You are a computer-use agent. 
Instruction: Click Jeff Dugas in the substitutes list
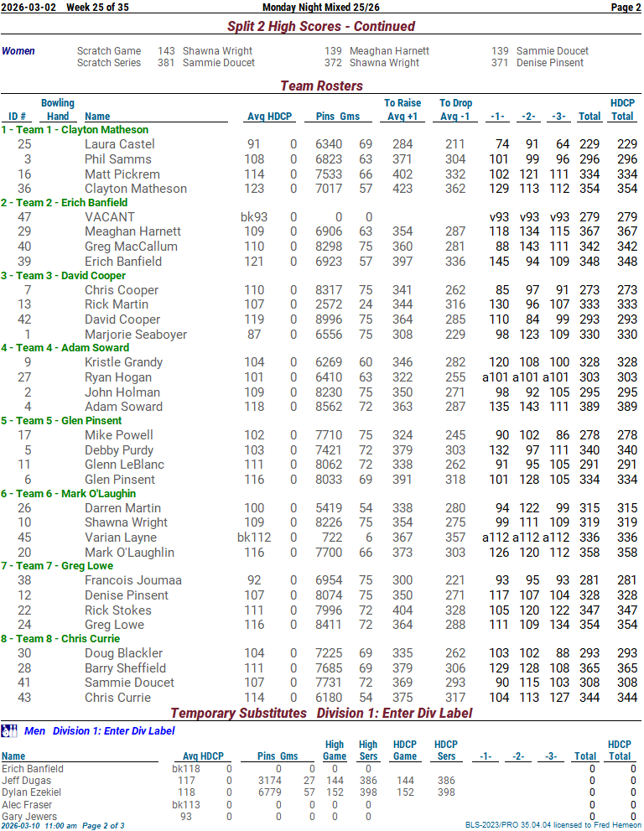25,781
